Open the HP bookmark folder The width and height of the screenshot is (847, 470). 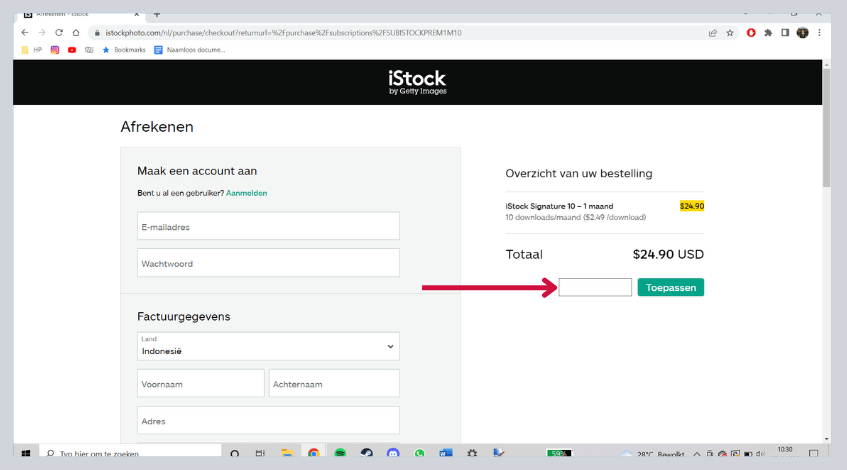[x=31, y=50]
